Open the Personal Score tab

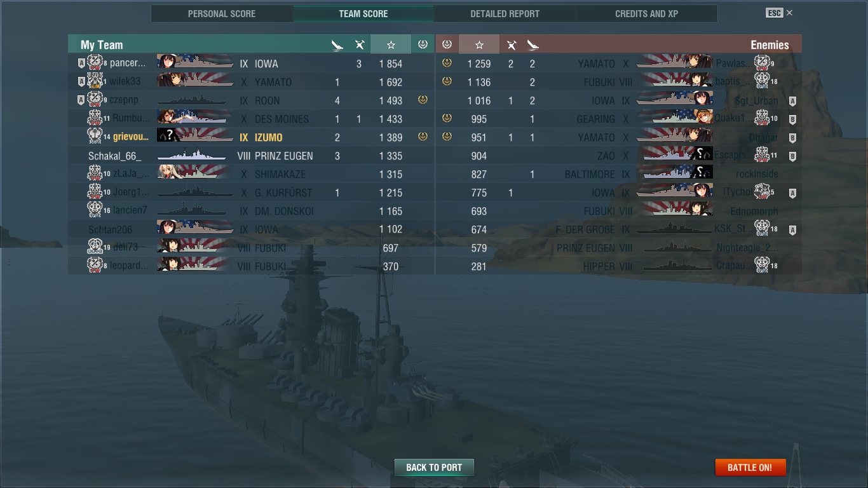click(x=222, y=13)
